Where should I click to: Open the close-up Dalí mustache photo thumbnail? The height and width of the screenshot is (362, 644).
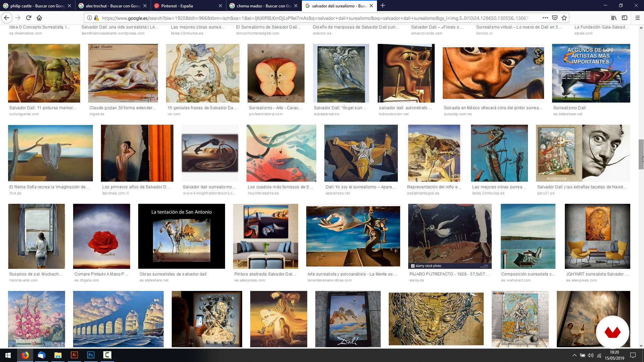coord(493,73)
